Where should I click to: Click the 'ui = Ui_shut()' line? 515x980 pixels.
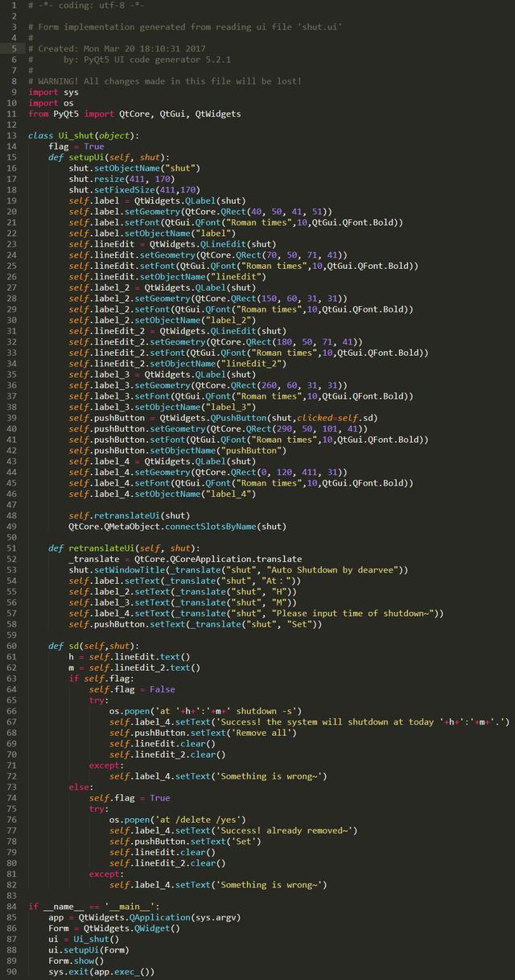pyautogui.click(x=84, y=940)
